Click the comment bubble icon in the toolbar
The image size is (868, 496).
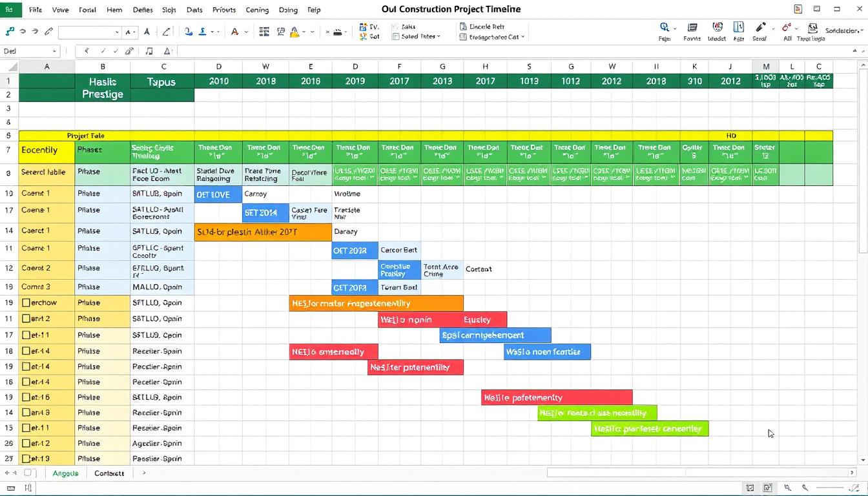click(281, 32)
